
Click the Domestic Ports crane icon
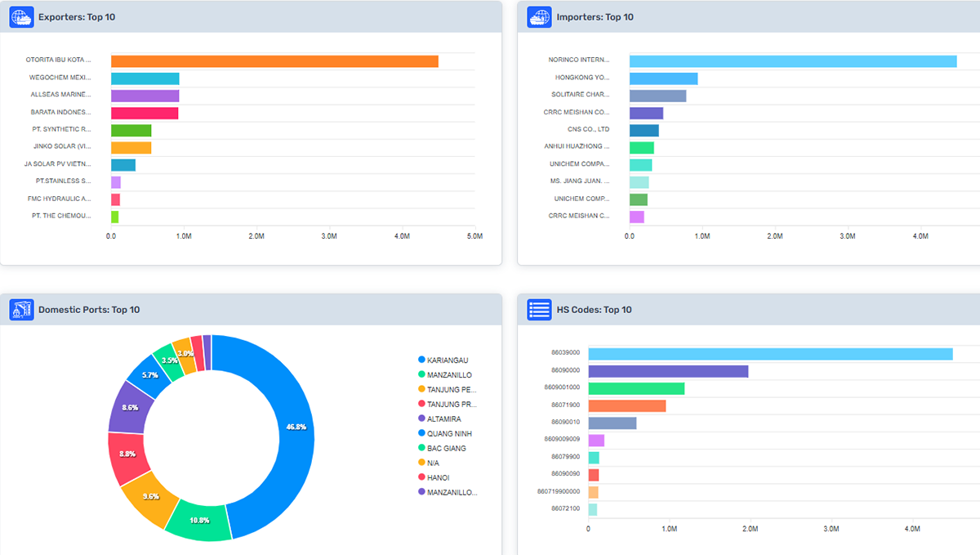click(x=21, y=310)
